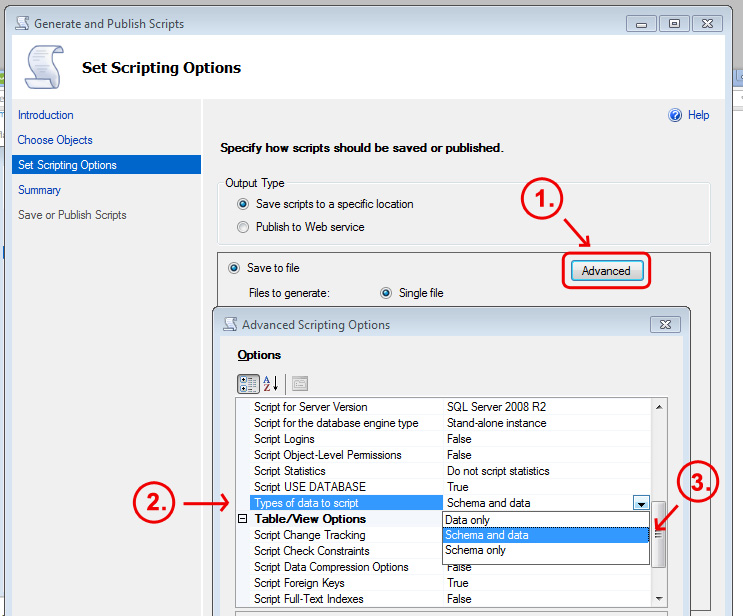Select Save scripts to a specific location
Screen dimensions: 743x616
243,204
